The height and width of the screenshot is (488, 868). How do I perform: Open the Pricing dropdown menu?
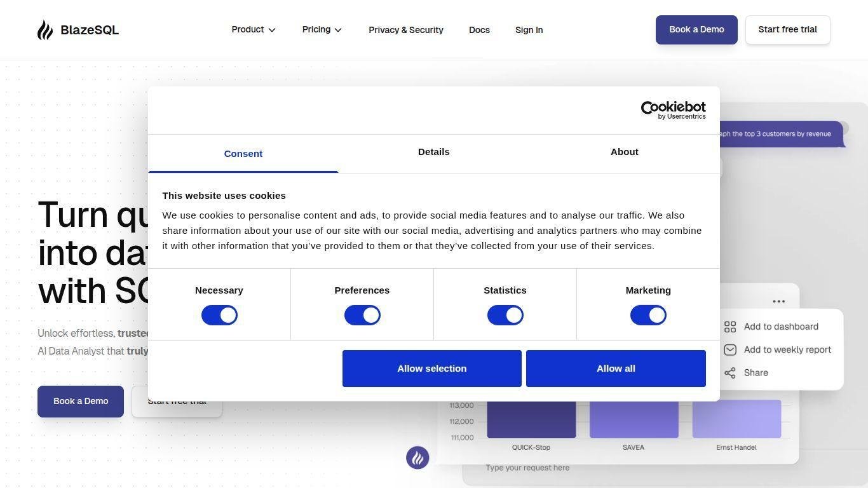point(322,30)
